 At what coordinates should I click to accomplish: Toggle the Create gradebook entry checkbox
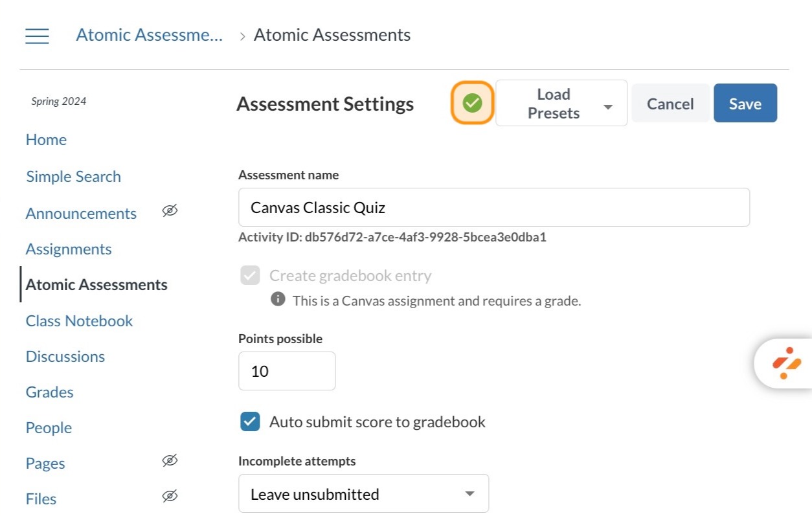point(250,276)
